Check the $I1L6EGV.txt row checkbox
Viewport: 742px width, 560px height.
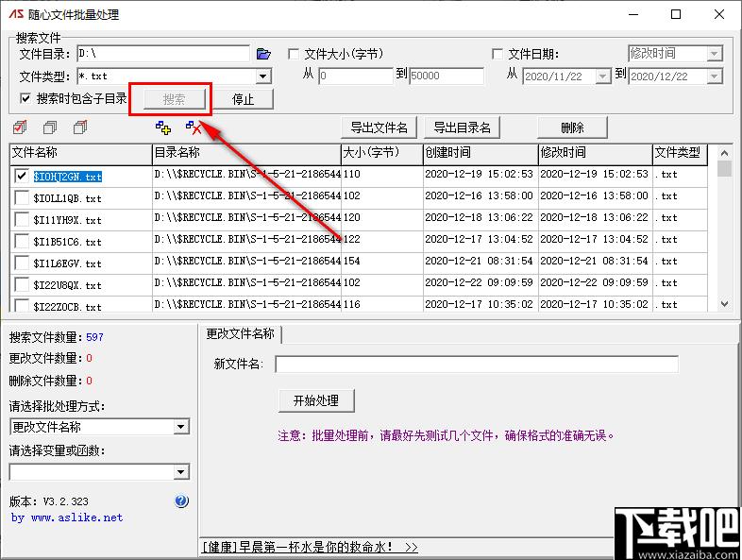[x=22, y=263]
